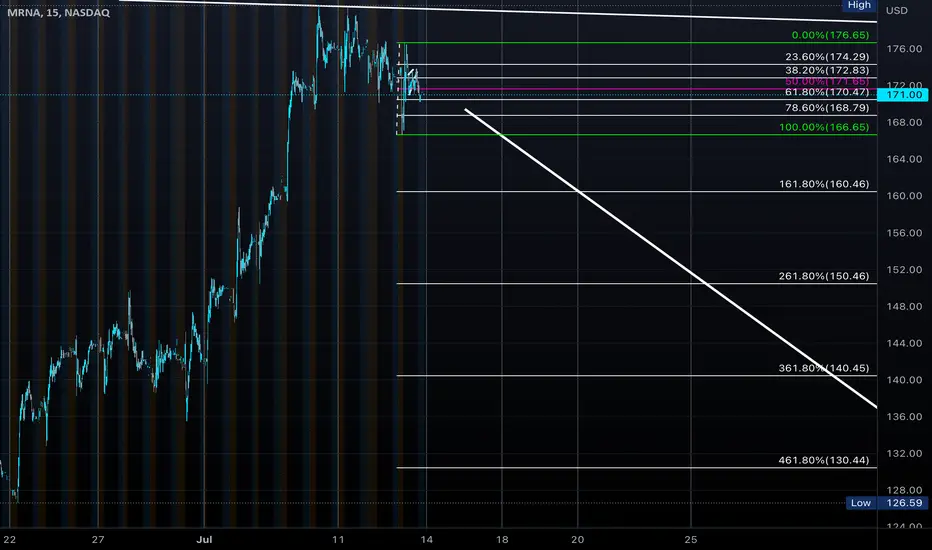Click the USD currency label

[x=897, y=11]
